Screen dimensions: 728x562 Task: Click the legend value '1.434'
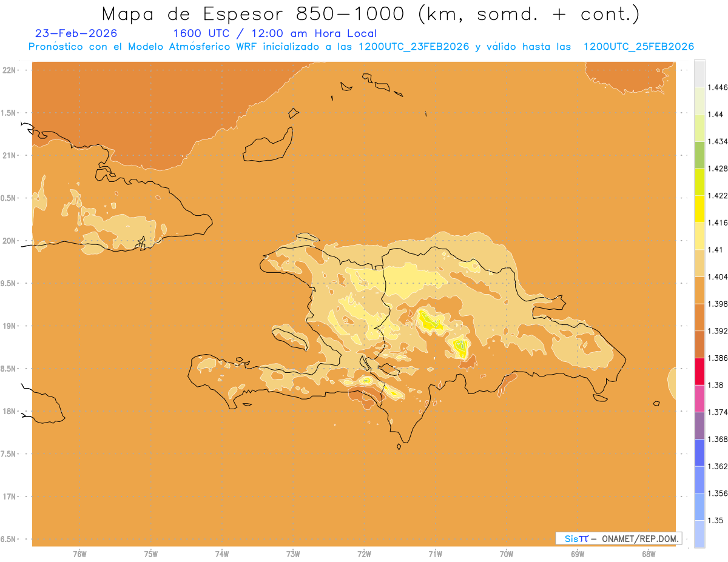pyautogui.click(x=719, y=141)
